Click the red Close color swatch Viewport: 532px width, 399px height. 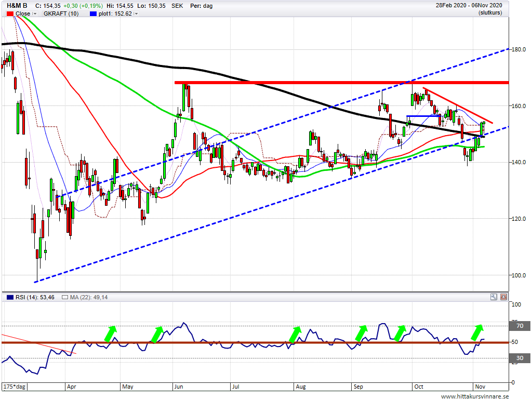pos(10,14)
